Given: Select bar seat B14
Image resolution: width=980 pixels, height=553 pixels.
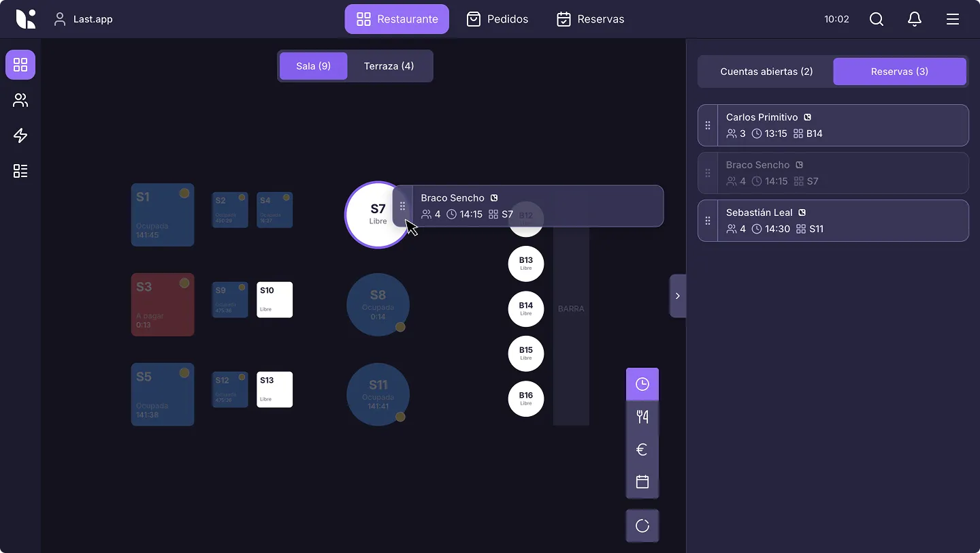Looking at the screenshot, I should point(526,309).
